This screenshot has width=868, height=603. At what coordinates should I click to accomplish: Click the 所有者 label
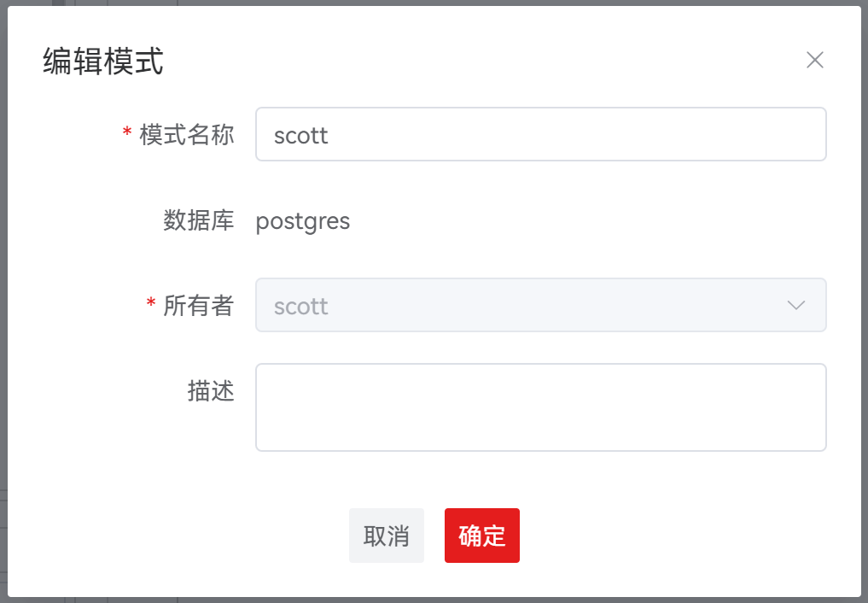pos(199,305)
